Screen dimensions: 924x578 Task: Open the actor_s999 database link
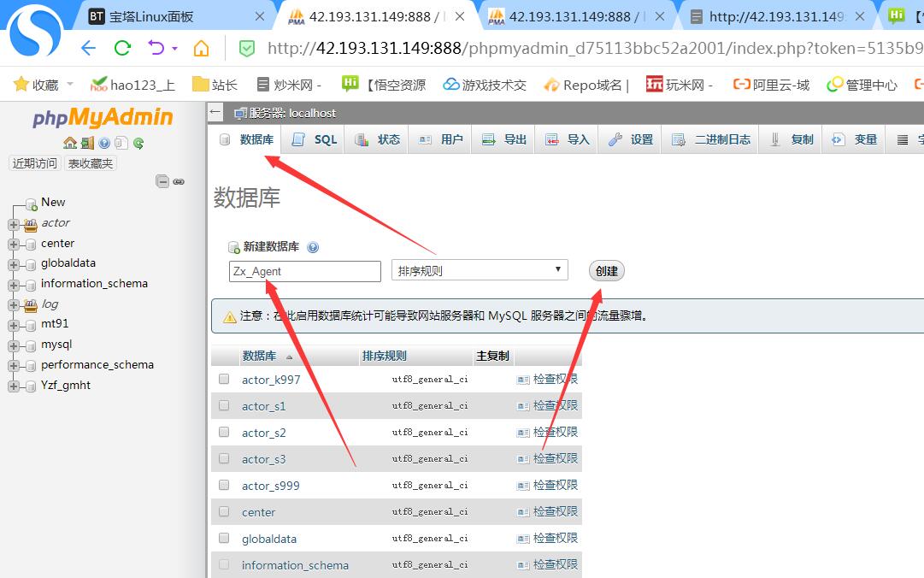pos(270,486)
